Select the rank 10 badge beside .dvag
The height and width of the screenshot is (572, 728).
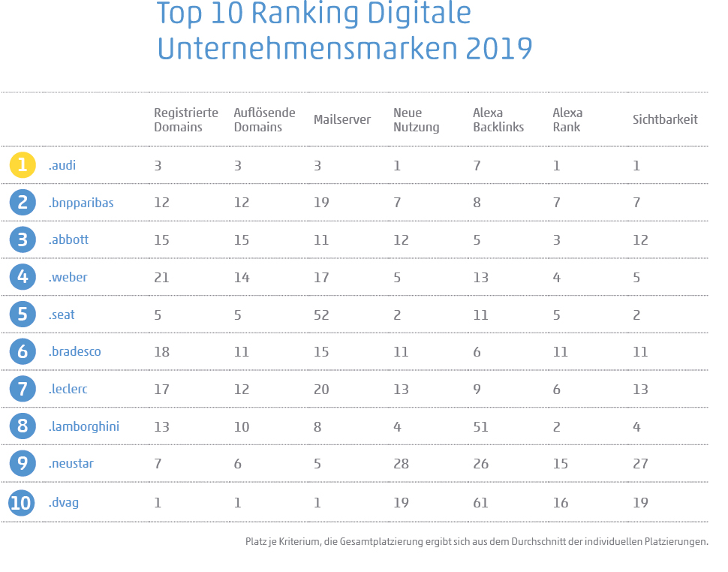(x=22, y=501)
